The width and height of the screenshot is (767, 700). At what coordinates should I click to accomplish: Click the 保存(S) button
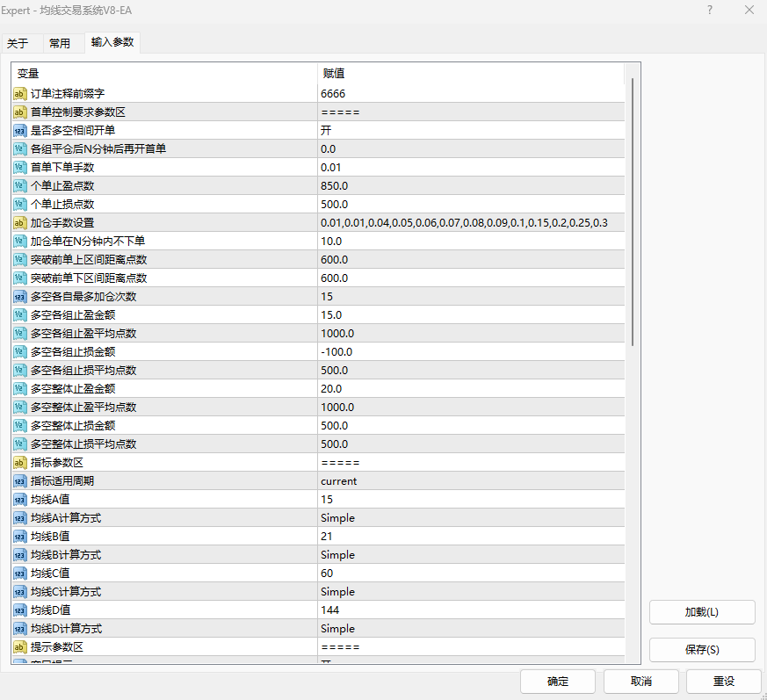(x=701, y=650)
